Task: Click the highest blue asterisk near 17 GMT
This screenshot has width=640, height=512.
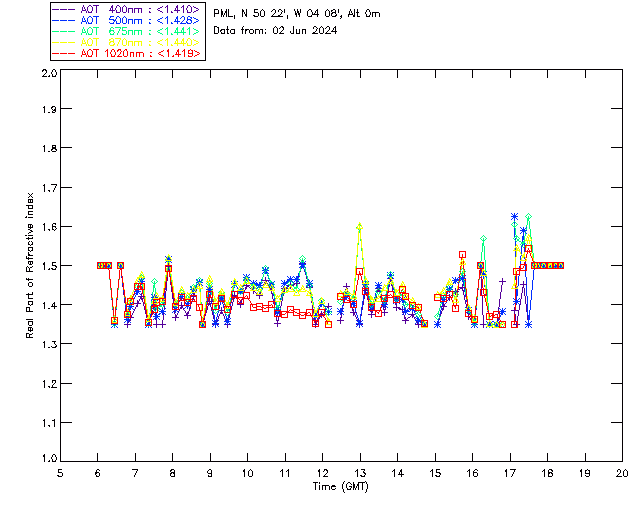Action: (x=514, y=216)
